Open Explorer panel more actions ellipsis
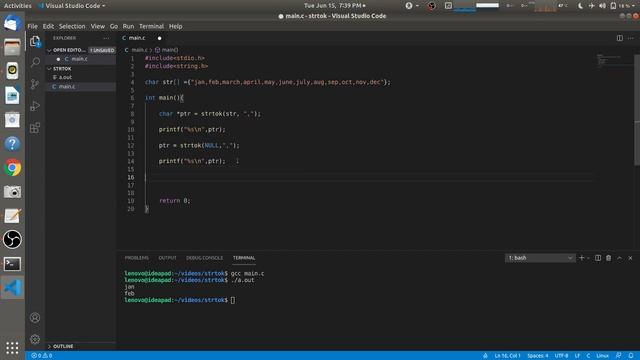Viewport: 640px width, 360px height. pos(107,38)
